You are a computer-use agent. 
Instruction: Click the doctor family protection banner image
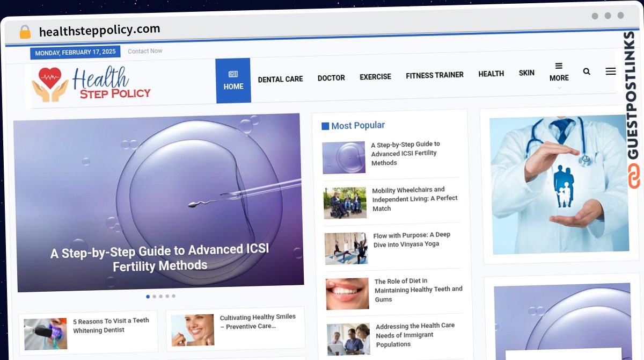tap(559, 184)
